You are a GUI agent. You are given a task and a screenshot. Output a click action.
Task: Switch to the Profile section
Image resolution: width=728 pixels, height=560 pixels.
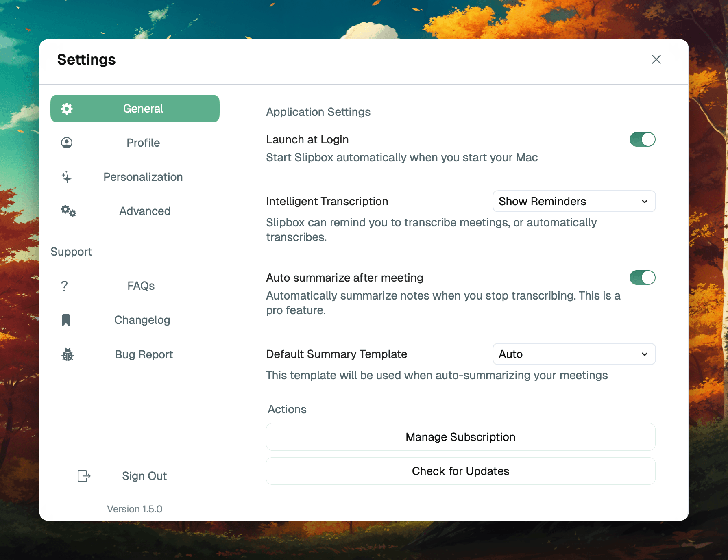click(x=135, y=143)
